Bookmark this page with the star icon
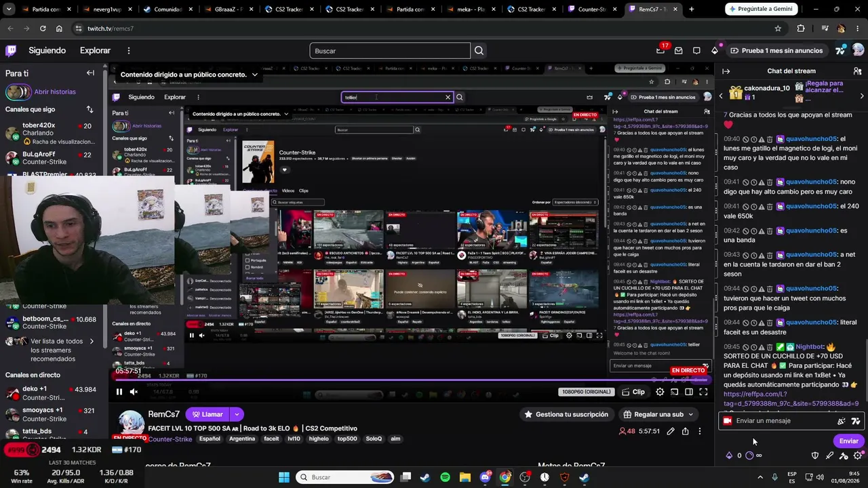The image size is (868, 488). [x=778, y=28]
